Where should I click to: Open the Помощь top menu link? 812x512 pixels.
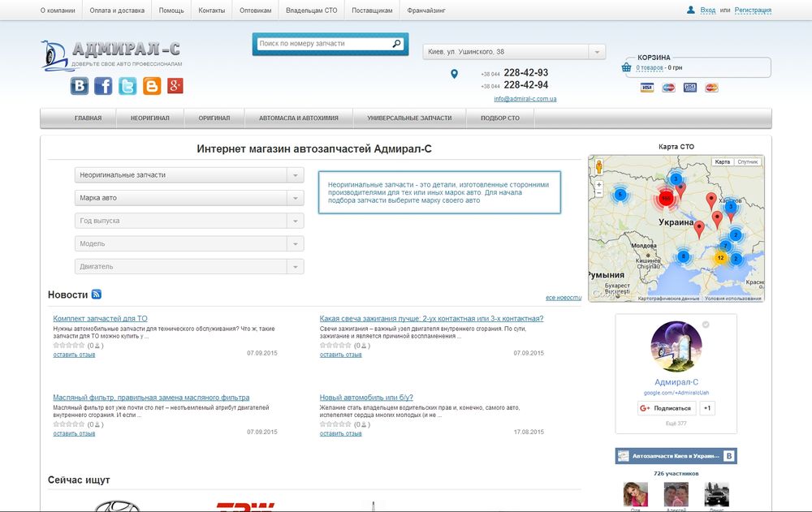[x=171, y=11]
